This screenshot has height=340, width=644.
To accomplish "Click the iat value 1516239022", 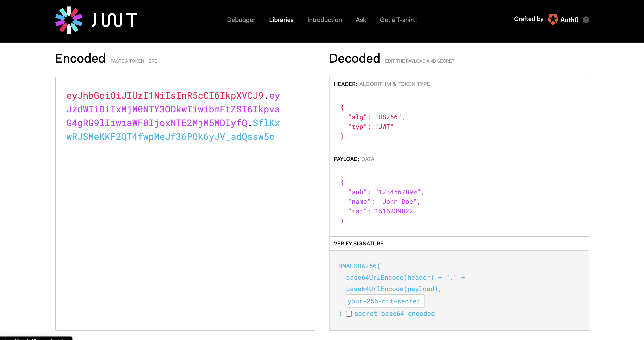I will pos(393,211).
